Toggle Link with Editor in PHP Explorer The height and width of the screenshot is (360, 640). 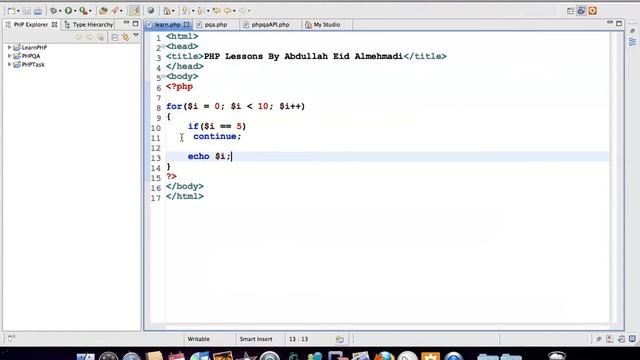point(126,38)
